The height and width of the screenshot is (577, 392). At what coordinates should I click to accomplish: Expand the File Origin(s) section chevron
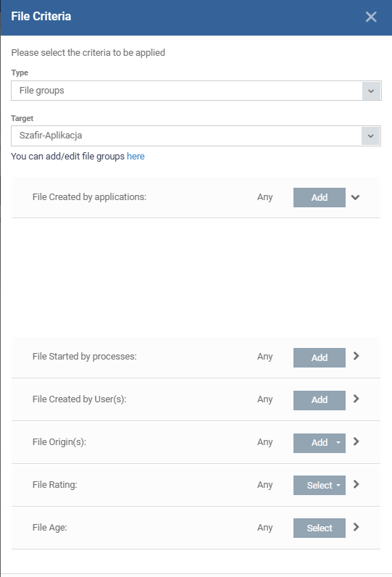click(x=356, y=441)
